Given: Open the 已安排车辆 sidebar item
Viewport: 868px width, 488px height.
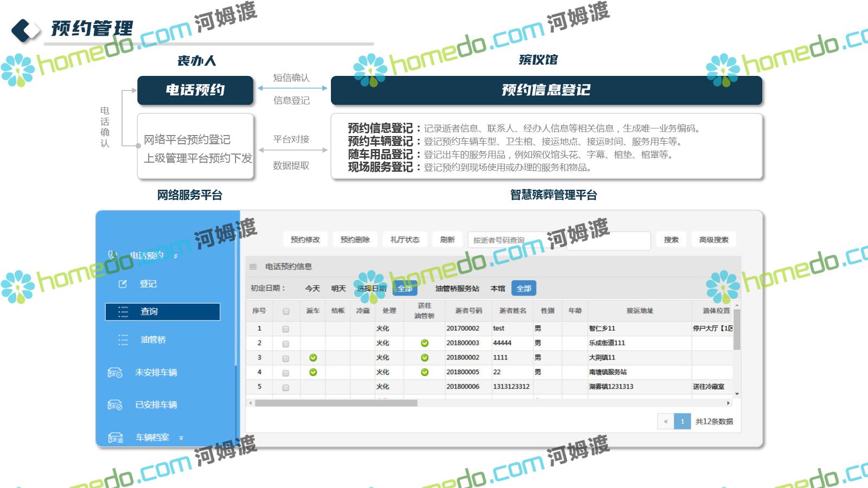Looking at the screenshot, I should click(156, 405).
